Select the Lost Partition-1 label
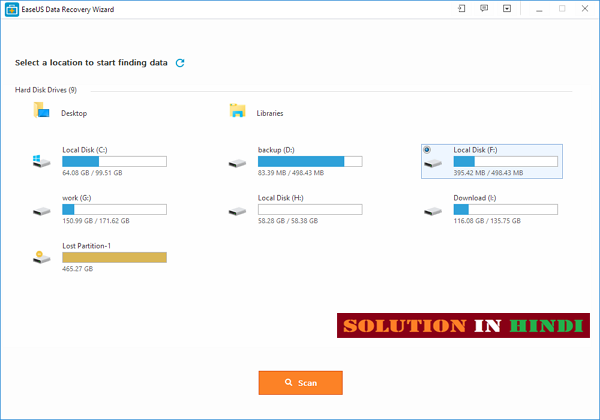Screen dimensions: 600x420 point(86,246)
